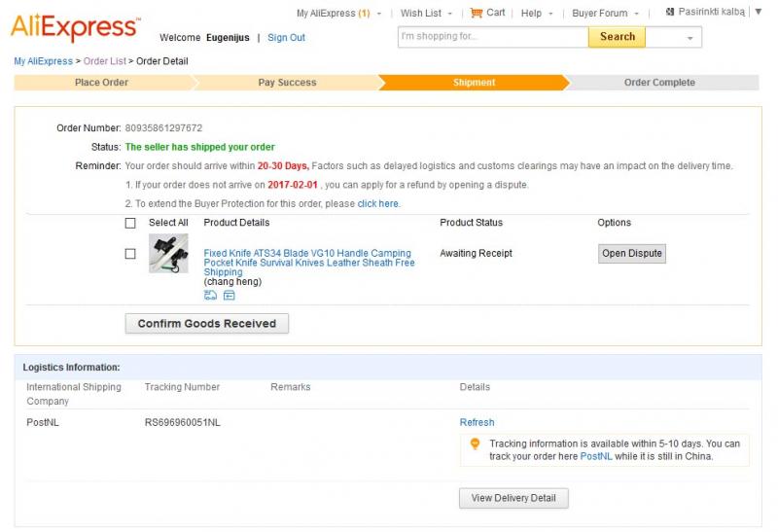Click the shopping cart icon
This screenshot has height=532, width=778.
point(477,13)
